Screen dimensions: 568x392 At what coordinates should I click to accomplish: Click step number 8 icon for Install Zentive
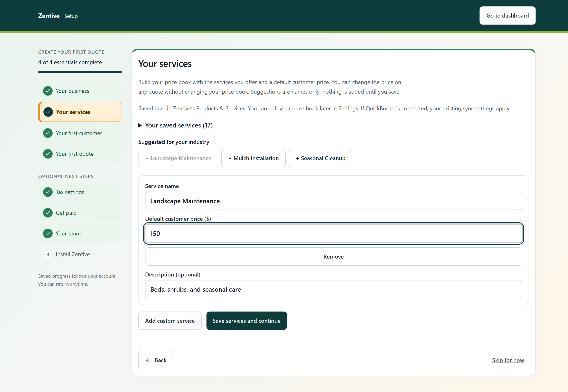[48, 254]
